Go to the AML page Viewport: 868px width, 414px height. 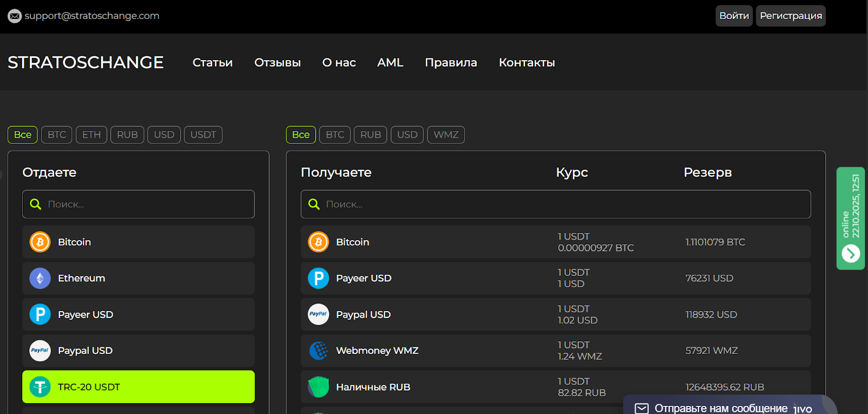390,63
